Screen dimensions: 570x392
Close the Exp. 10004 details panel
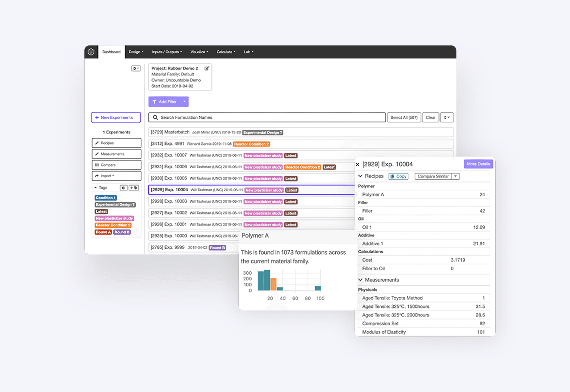click(x=358, y=165)
